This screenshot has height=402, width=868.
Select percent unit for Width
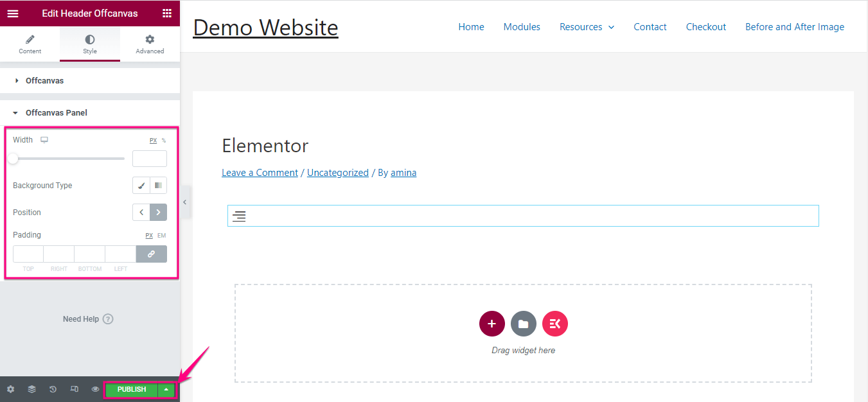click(164, 141)
